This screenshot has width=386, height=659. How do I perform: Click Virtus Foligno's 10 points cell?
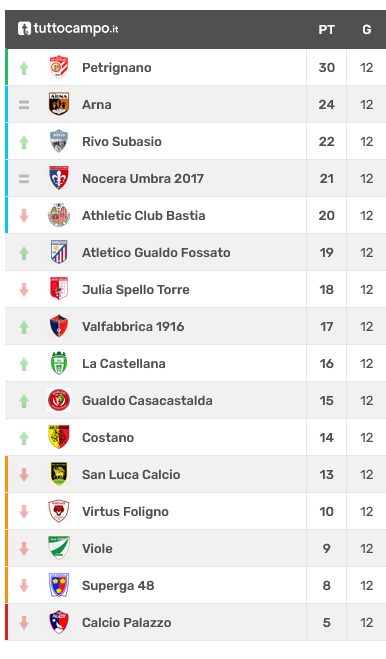coord(326,511)
